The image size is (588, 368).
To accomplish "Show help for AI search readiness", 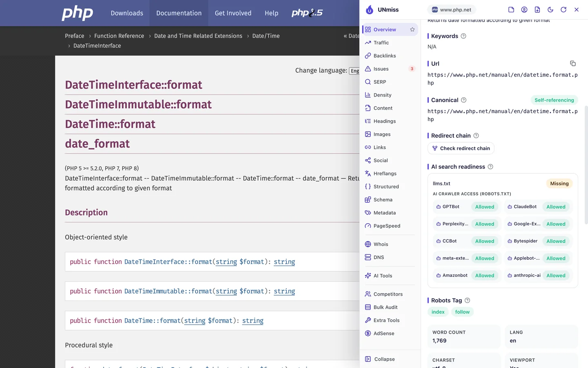I will pyautogui.click(x=491, y=167).
